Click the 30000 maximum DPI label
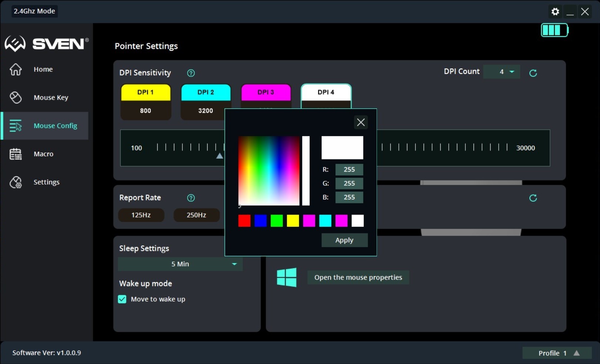The height and width of the screenshot is (364, 600). [526, 148]
